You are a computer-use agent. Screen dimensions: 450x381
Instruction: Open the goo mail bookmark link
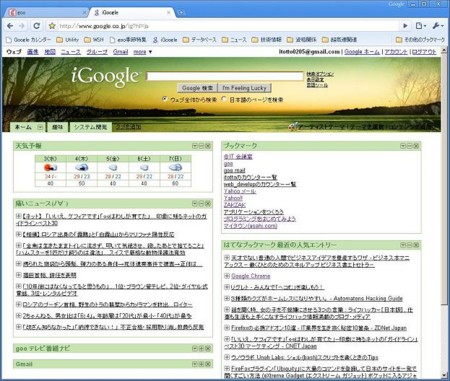[234, 170]
